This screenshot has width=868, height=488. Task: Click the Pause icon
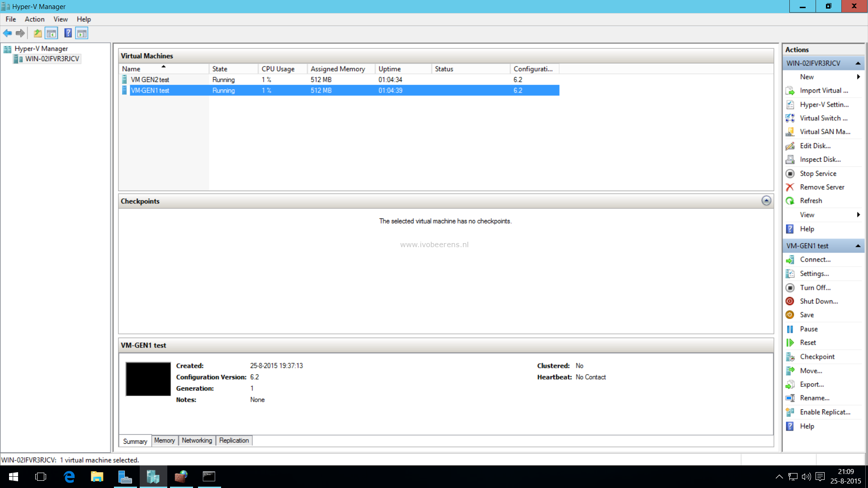tap(790, 329)
